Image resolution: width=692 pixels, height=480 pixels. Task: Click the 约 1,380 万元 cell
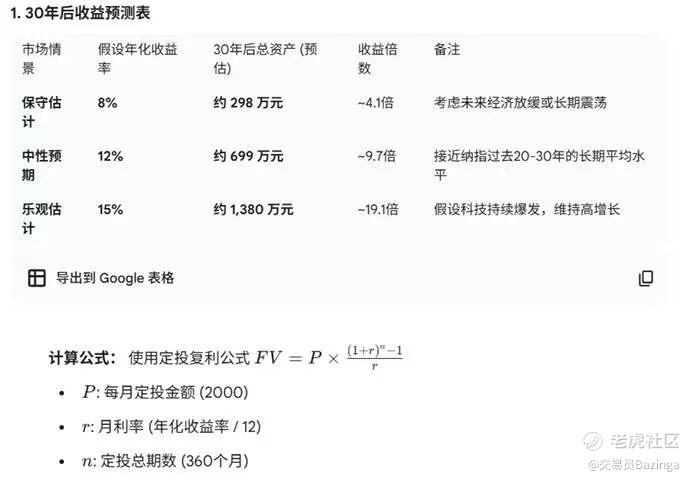(253, 210)
